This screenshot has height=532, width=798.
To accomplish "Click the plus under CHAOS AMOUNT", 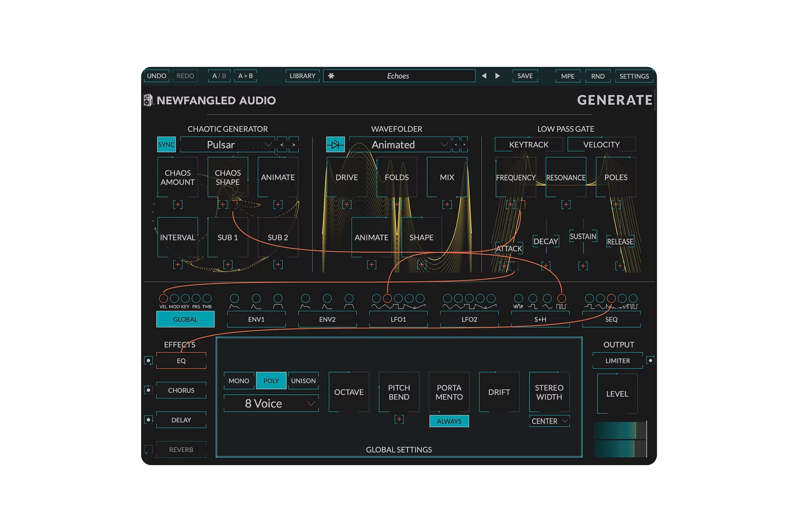I will 178,204.
